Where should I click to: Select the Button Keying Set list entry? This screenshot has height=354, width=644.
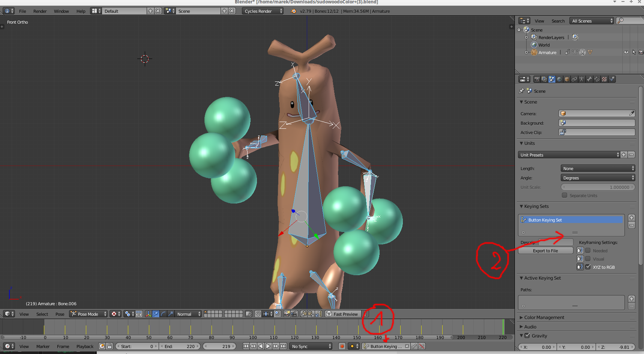click(570, 220)
